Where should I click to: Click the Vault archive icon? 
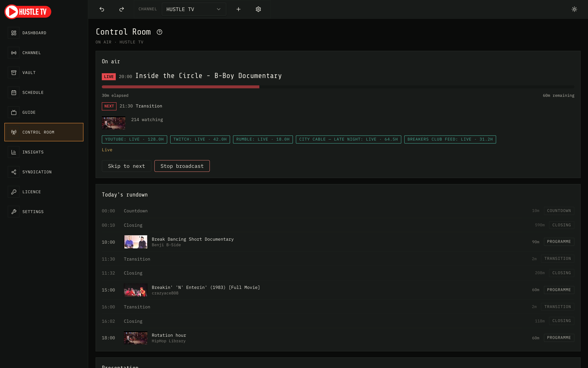[x=14, y=72]
